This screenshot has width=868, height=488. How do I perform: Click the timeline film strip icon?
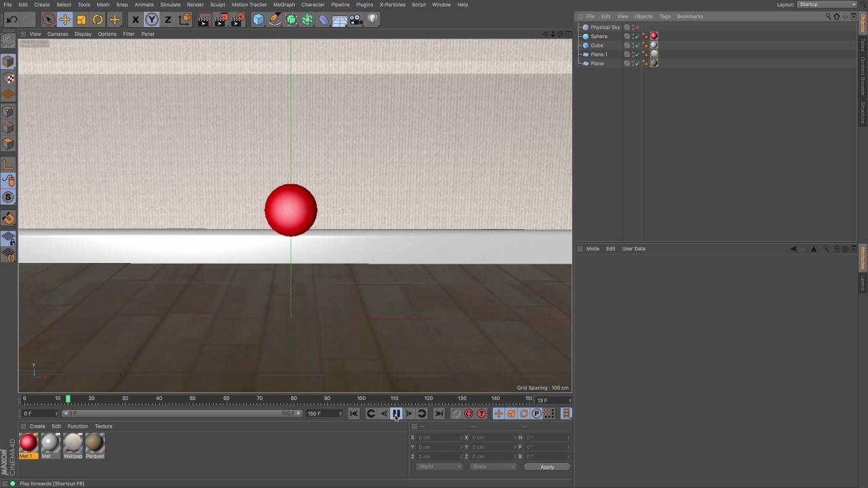566,413
